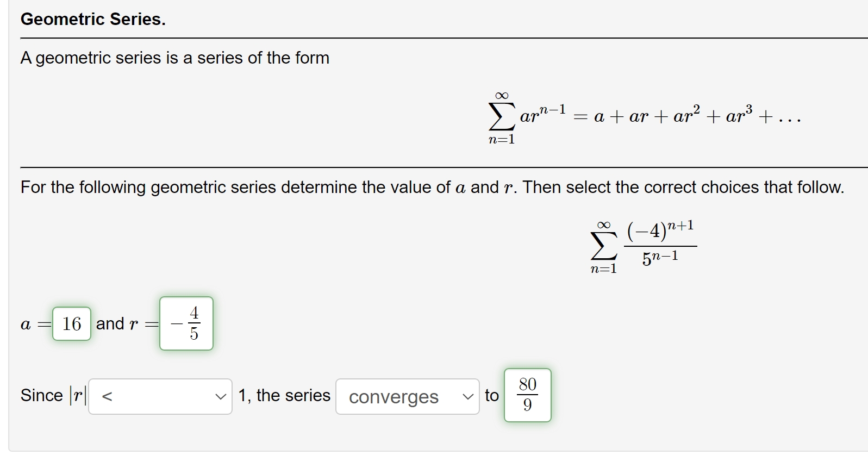This screenshot has height=455, width=868.
Task: Expand the chevron beside converges
Action: tap(470, 397)
